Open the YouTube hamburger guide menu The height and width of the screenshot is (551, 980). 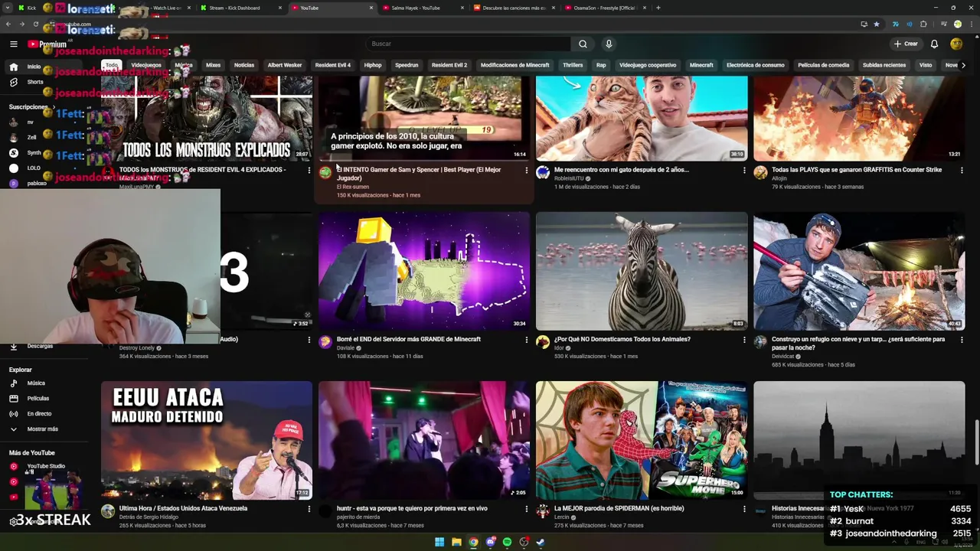coord(13,44)
